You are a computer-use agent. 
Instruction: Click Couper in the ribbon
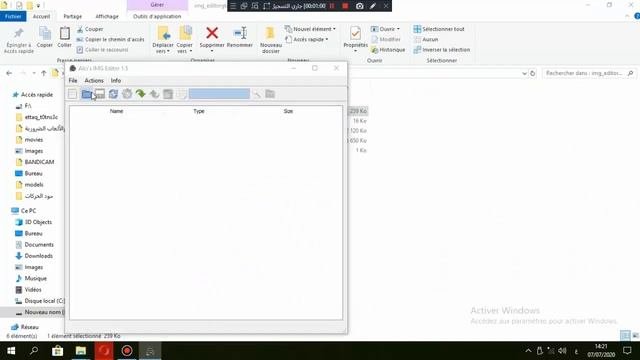coord(90,29)
